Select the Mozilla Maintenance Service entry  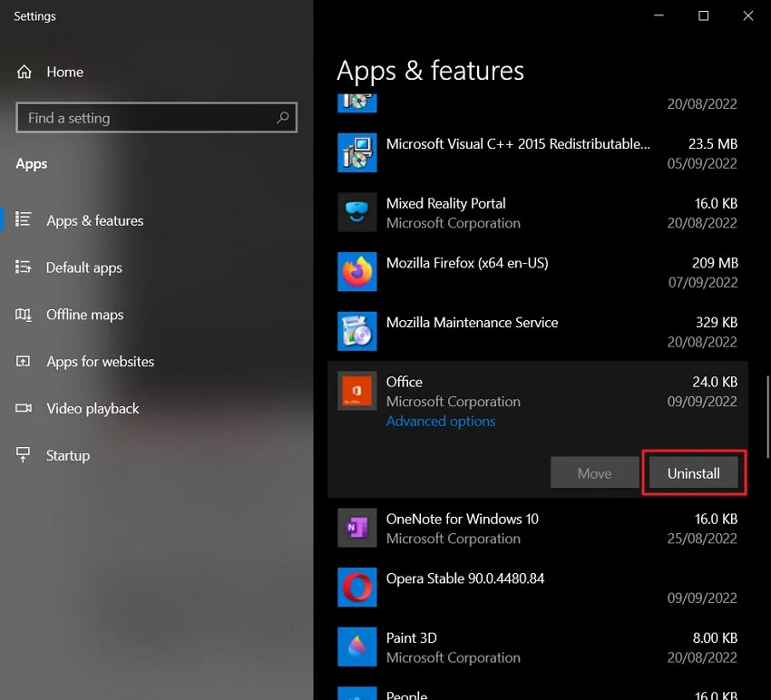pos(538,331)
